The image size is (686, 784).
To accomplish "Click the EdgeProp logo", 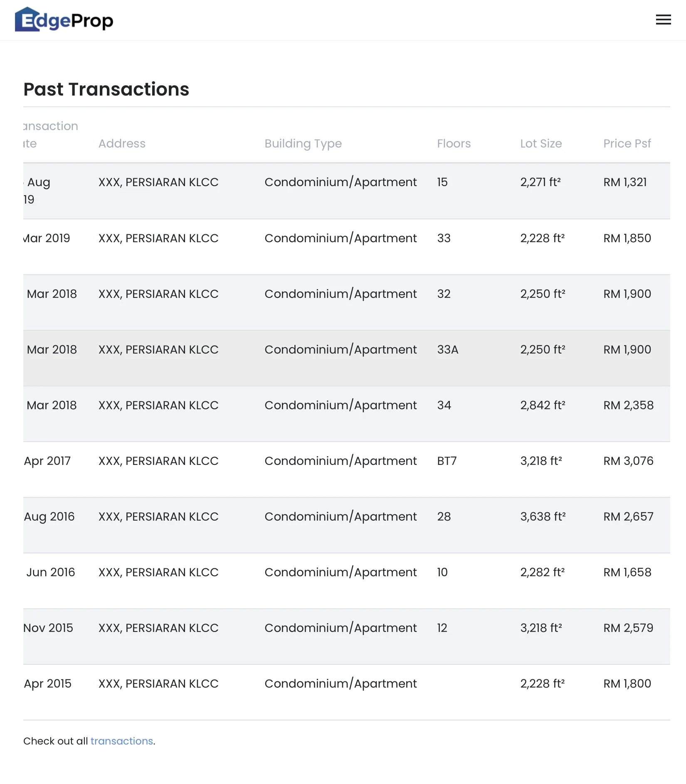I will [x=64, y=20].
